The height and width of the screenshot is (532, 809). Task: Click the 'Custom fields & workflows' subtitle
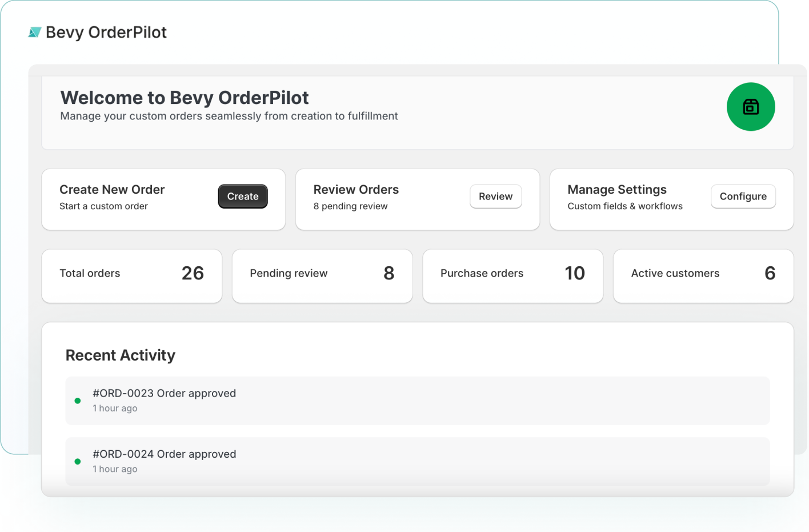[x=625, y=206]
